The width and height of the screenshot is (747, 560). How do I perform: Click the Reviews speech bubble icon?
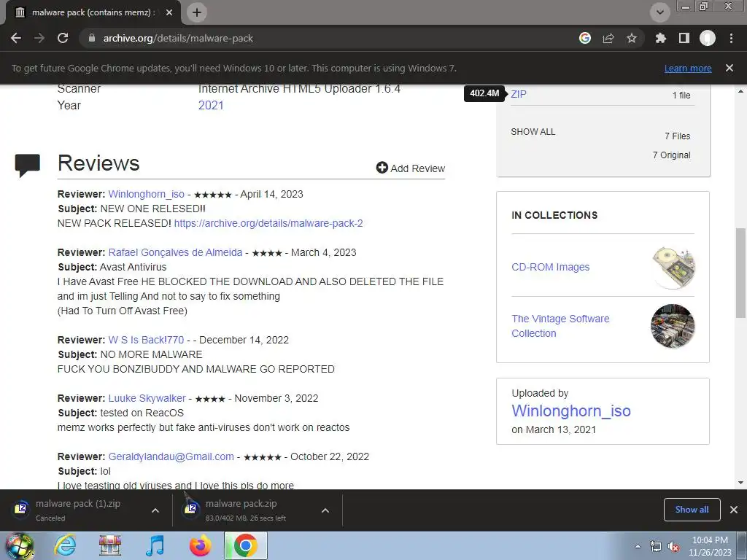tap(27, 166)
